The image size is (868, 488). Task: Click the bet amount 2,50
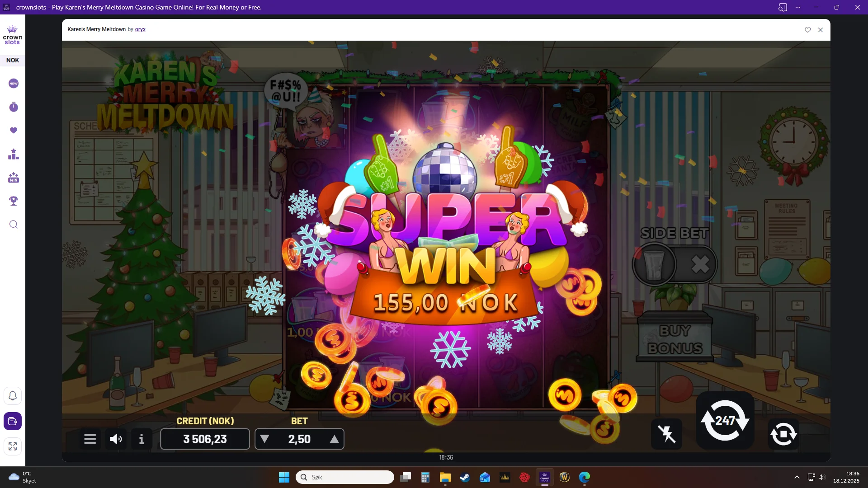[x=299, y=439]
